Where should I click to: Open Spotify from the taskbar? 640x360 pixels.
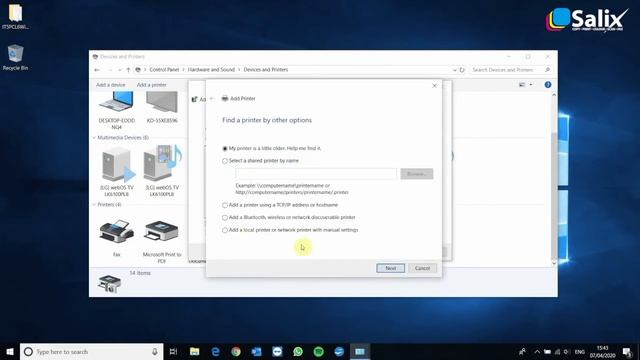[319, 351]
